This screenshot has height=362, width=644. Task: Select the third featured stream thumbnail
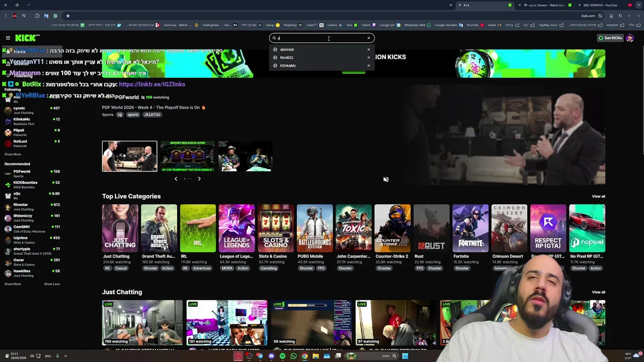coord(246,156)
